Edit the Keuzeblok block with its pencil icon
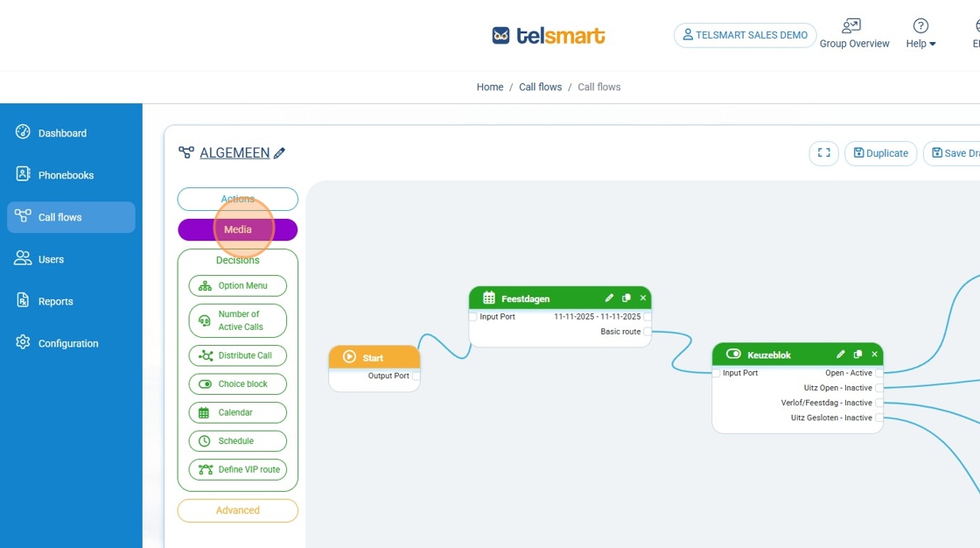The image size is (980, 548). click(x=841, y=355)
